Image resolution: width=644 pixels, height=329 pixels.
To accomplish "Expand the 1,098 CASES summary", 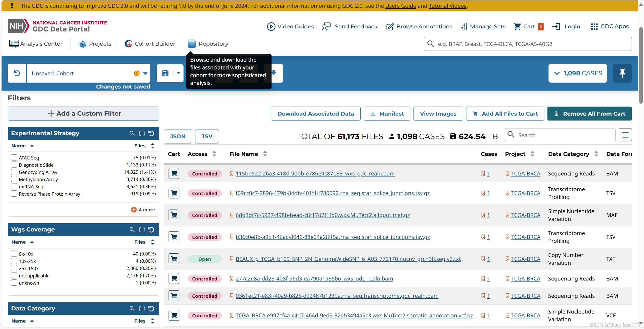I will tap(577, 73).
